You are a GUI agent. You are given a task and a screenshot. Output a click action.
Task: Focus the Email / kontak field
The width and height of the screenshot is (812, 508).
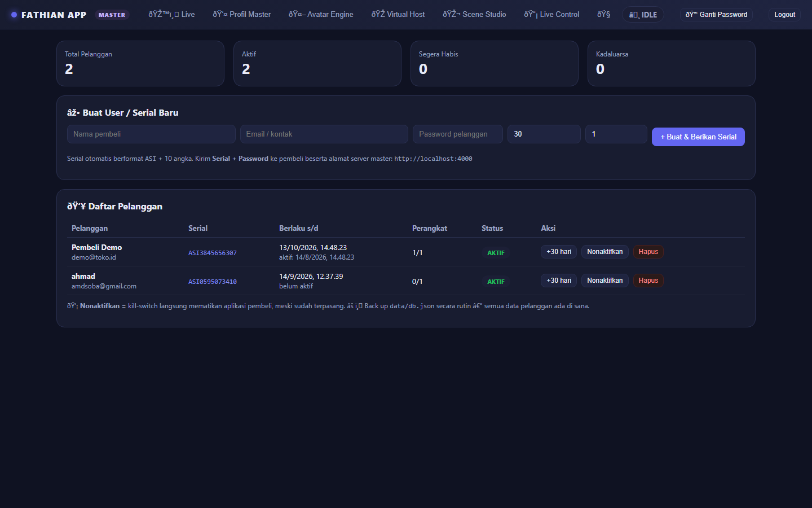[324, 134]
